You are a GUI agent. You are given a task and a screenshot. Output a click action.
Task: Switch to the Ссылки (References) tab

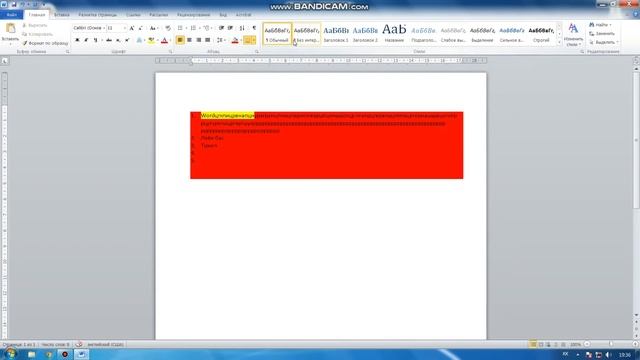133,15
